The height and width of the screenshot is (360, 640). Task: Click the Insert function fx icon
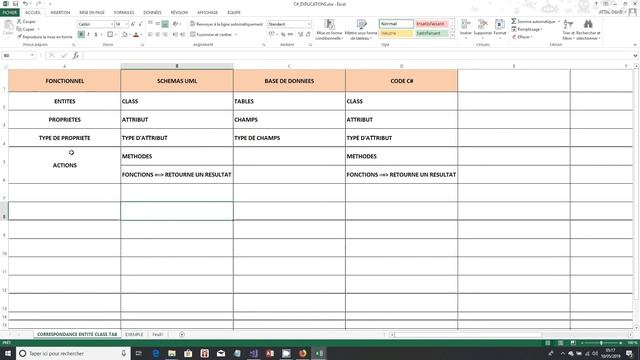pos(76,56)
